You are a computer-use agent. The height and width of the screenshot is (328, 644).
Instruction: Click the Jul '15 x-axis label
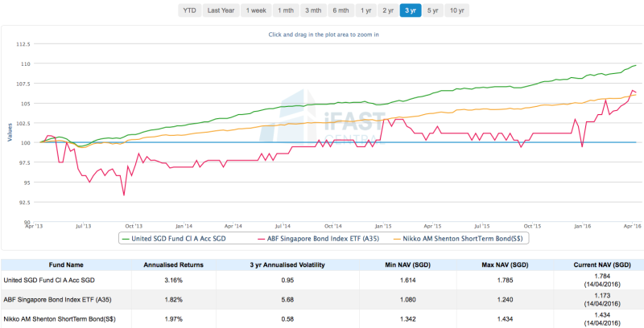click(x=482, y=225)
